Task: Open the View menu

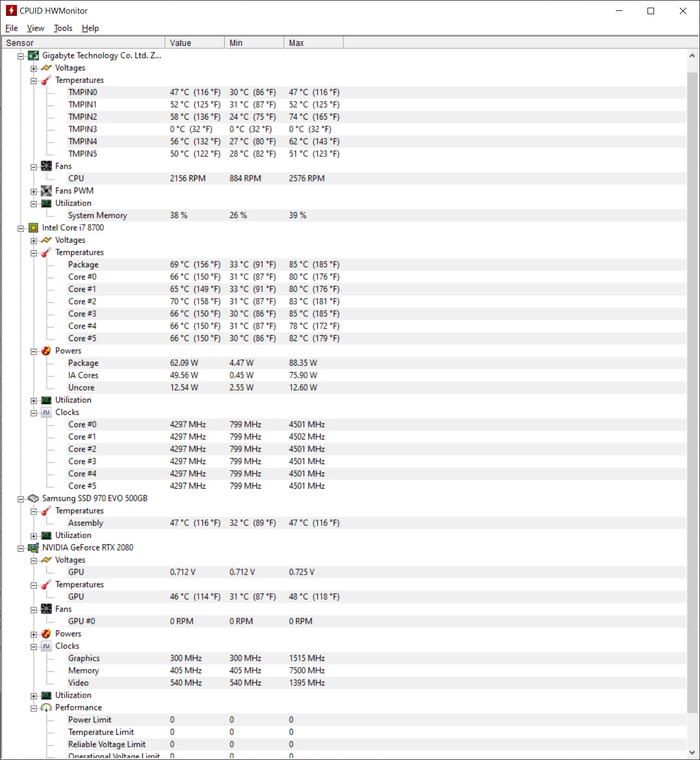Action: [x=36, y=28]
